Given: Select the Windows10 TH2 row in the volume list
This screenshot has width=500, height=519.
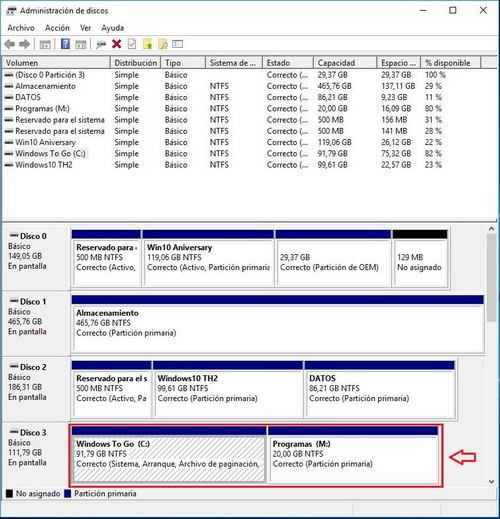Looking at the screenshot, I should point(242,165).
